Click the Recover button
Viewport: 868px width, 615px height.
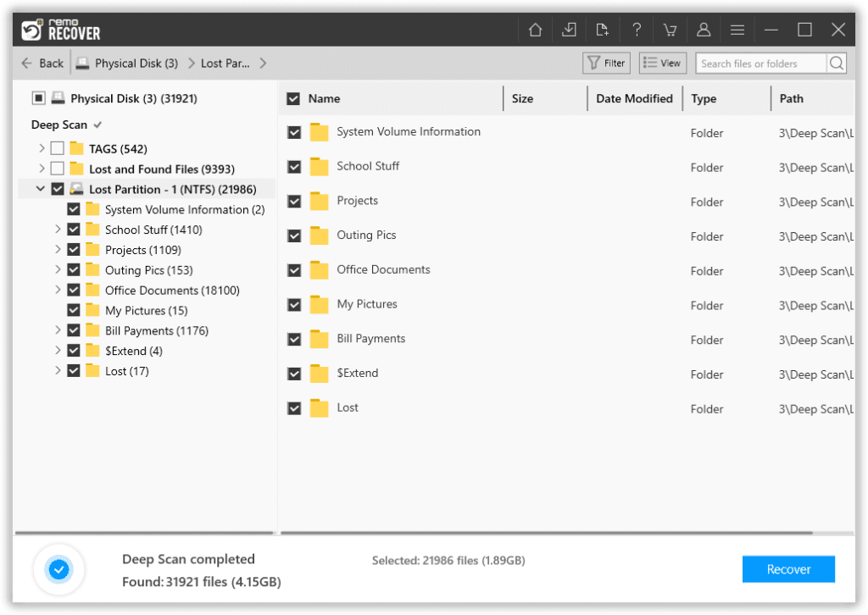click(787, 568)
